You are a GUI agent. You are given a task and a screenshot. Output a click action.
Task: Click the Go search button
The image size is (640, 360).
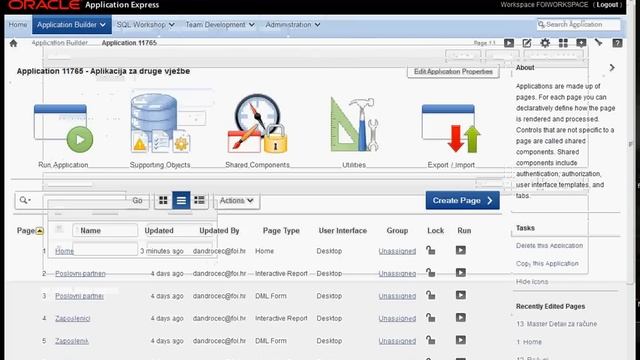tap(137, 200)
